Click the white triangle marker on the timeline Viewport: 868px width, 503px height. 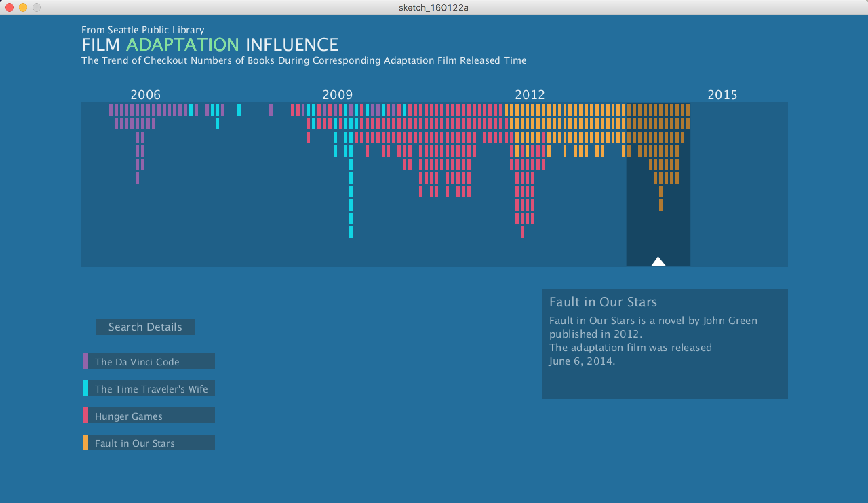click(658, 262)
